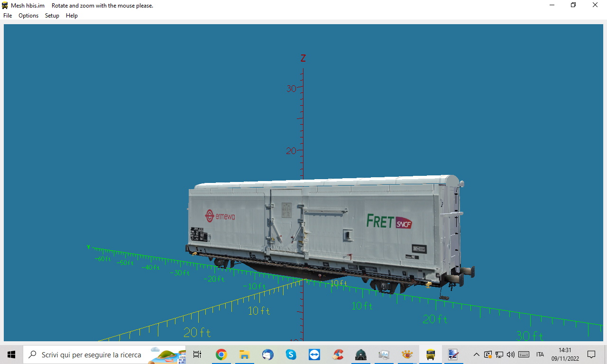
Task: Switch to the yellow train Mesh viewer taskbar icon
Action: tap(431, 355)
